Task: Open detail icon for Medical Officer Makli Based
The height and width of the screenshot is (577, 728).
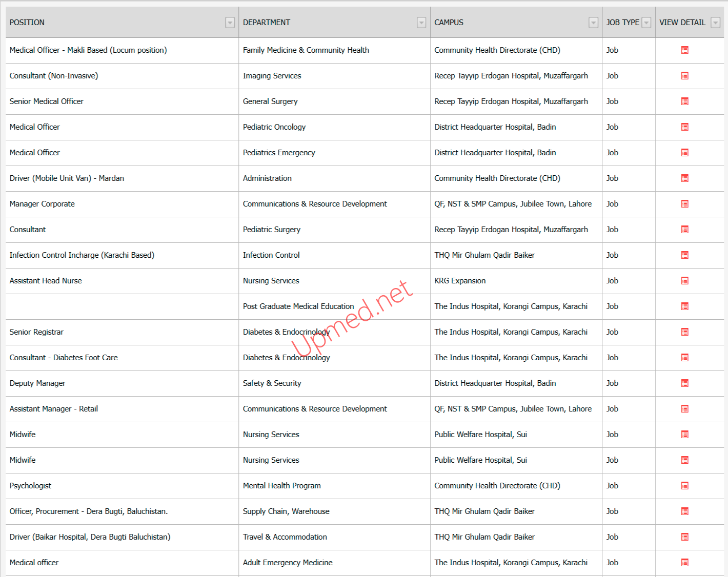Action: click(x=684, y=50)
